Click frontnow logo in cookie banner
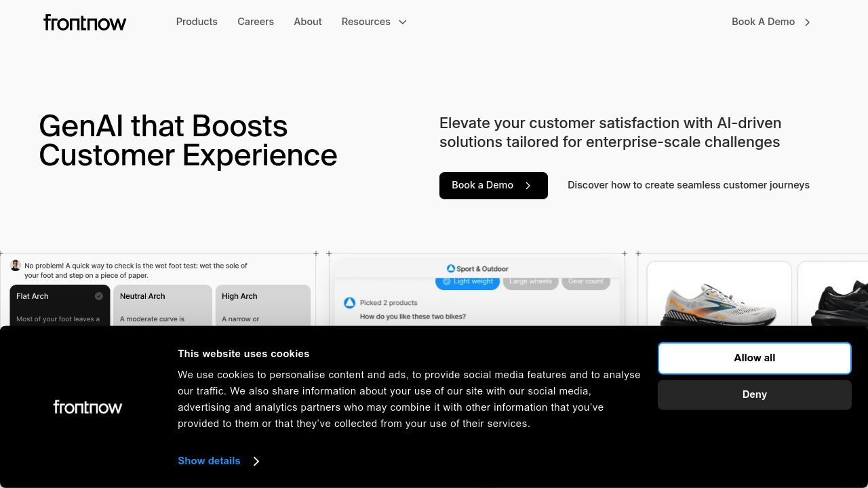 coord(88,407)
